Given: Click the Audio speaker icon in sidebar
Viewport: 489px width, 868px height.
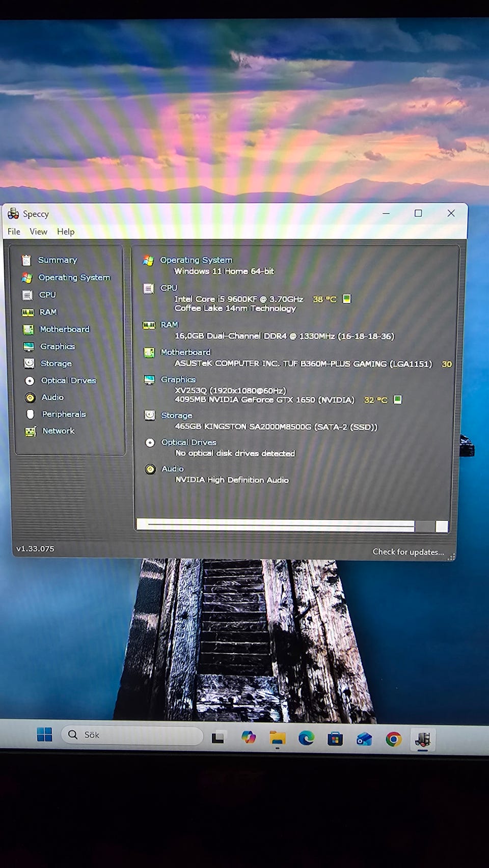Looking at the screenshot, I should (31, 398).
